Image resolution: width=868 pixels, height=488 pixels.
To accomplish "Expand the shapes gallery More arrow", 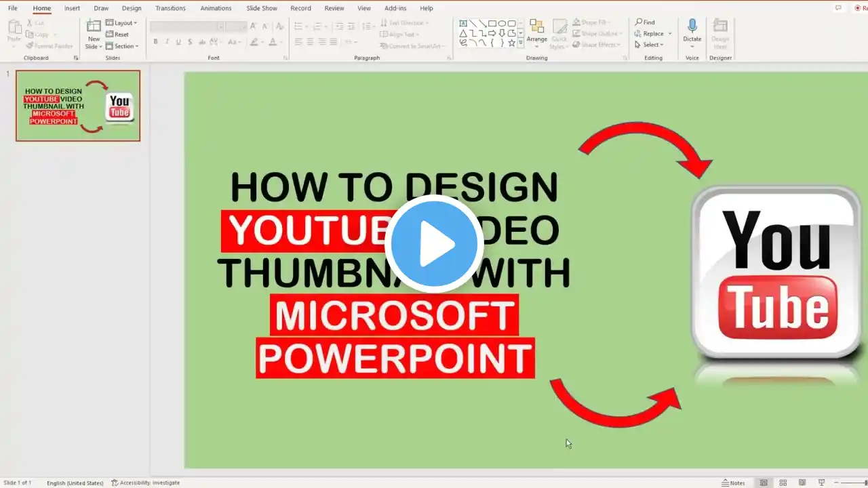I will [521, 42].
